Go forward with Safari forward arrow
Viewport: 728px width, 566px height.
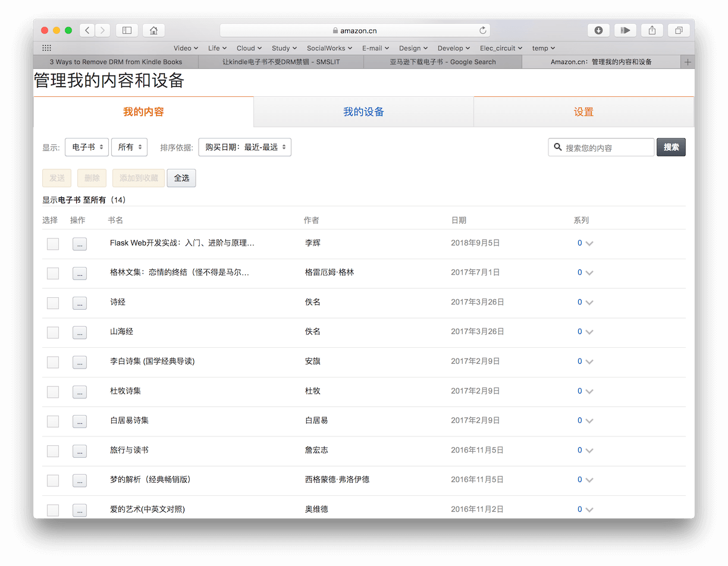pyautogui.click(x=103, y=30)
